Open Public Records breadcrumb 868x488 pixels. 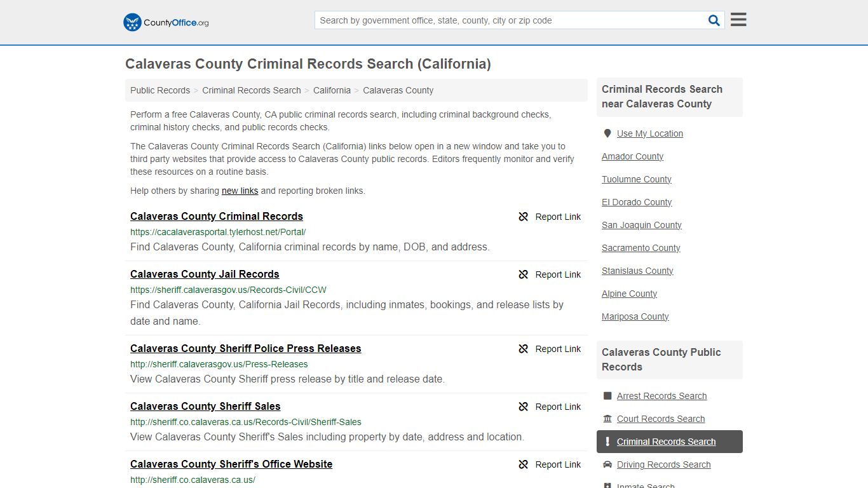160,90
